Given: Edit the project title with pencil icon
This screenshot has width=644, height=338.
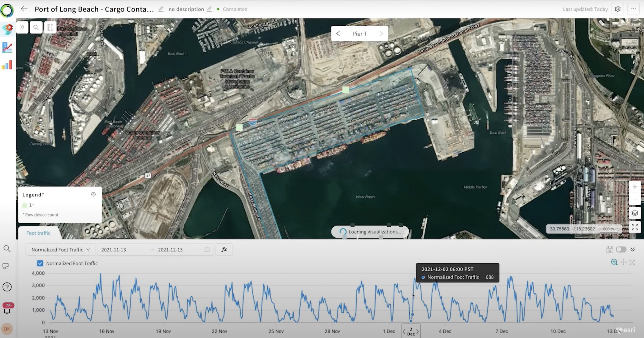Looking at the screenshot, I should 161,9.
